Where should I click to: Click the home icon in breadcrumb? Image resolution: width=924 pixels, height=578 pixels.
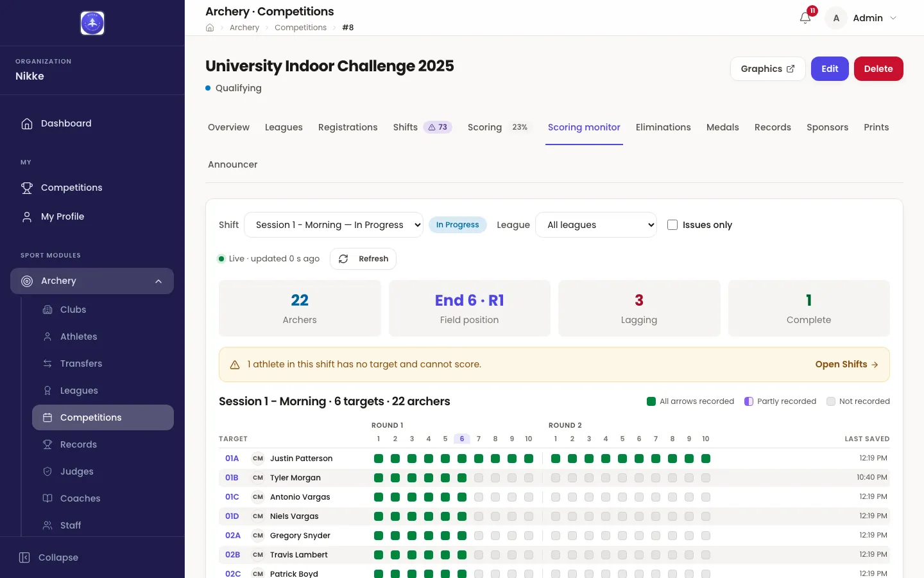[x=210, y=28]
